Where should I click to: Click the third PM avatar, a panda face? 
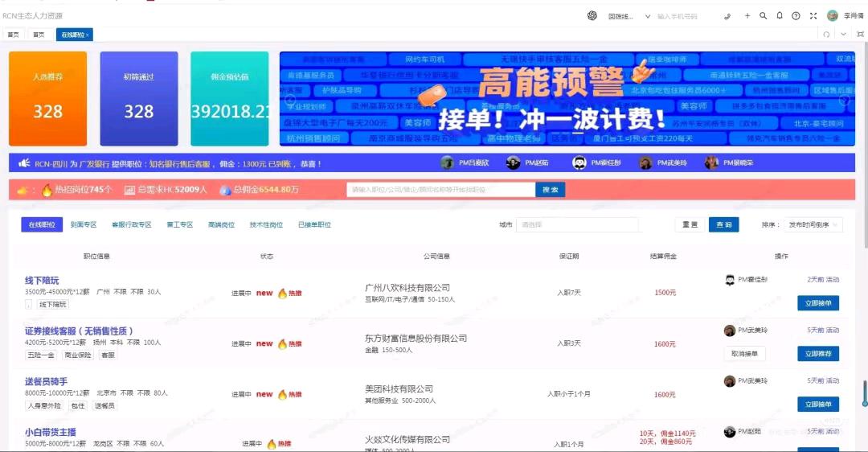pos(579,162)
